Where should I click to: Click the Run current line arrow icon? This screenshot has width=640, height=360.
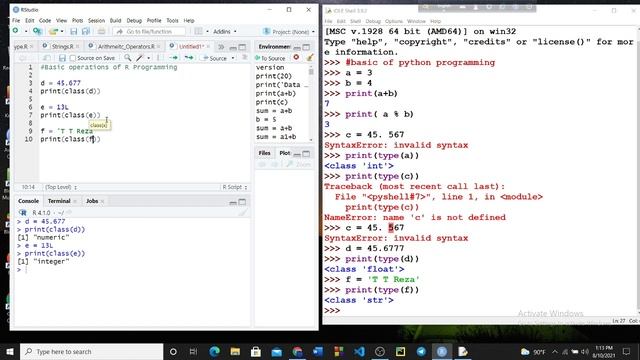(x=173, y=58)
